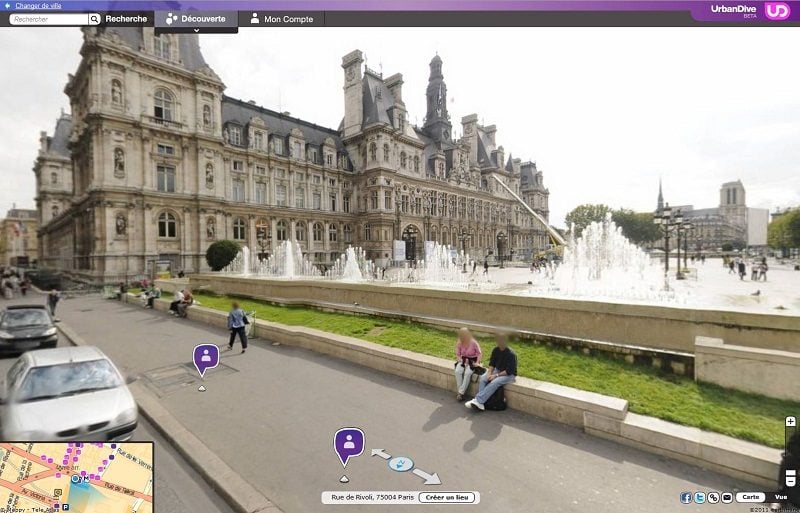Screen dimensions: 800x513
Task: Select the purple person pin at bottom center
Action: 349,443
